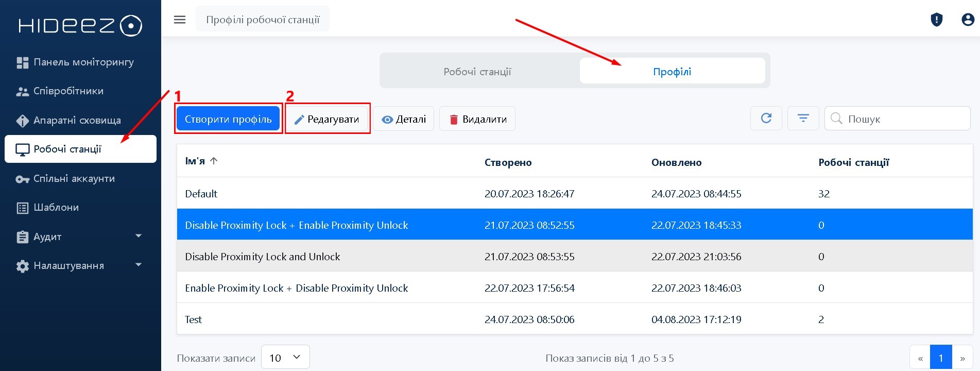The width and height of the screenshot is (980, 371).
Task: Click the Hideez logo
Action: pos(80,26)
